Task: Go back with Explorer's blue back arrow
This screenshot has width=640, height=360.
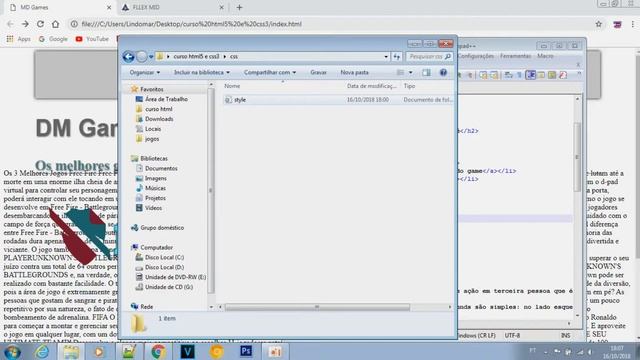Action: coord(129,57)
